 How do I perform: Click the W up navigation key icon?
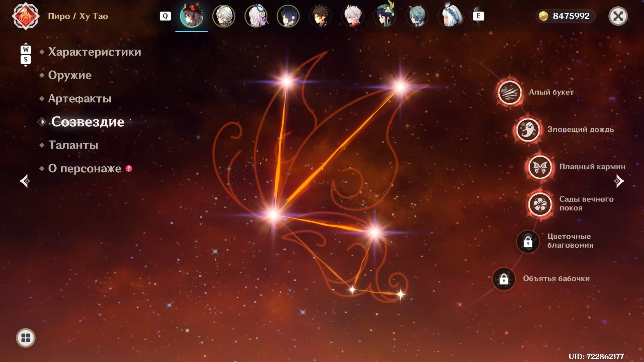[26, 50]
